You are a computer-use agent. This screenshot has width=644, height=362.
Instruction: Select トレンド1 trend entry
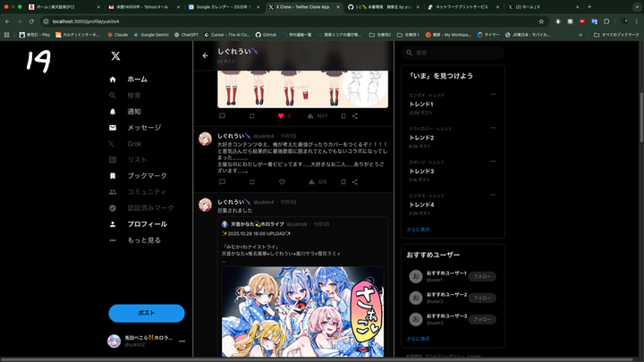click(453, 104)
